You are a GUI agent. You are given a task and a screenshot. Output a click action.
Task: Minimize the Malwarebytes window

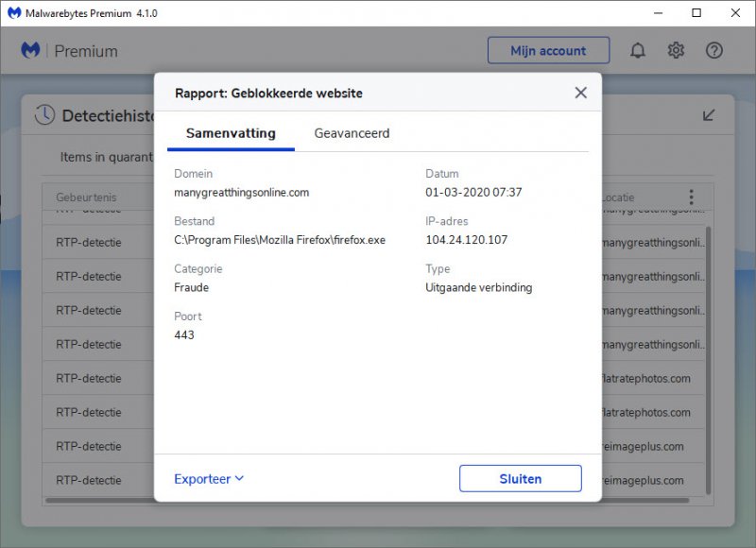658,13
